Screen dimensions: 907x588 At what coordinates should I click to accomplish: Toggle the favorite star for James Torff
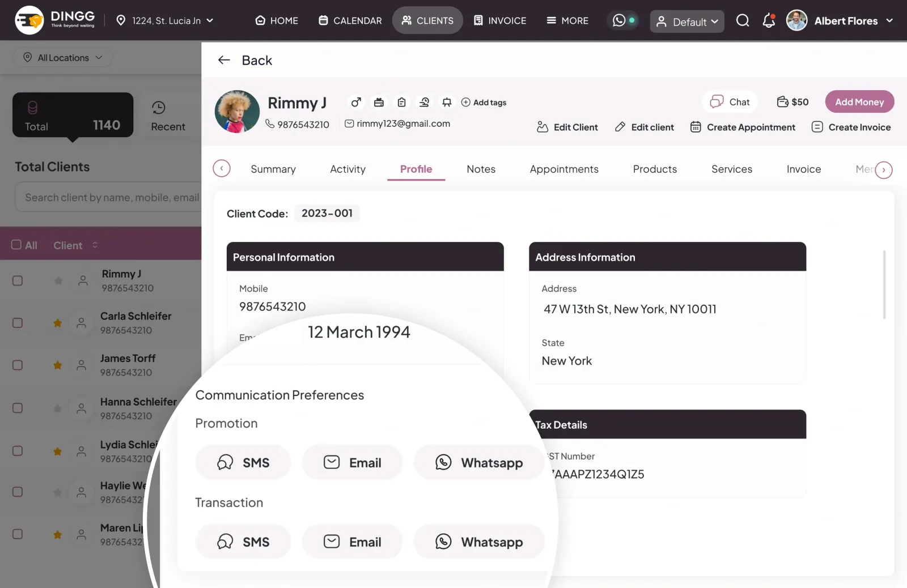pyautogui.click(x=57, y=365)
